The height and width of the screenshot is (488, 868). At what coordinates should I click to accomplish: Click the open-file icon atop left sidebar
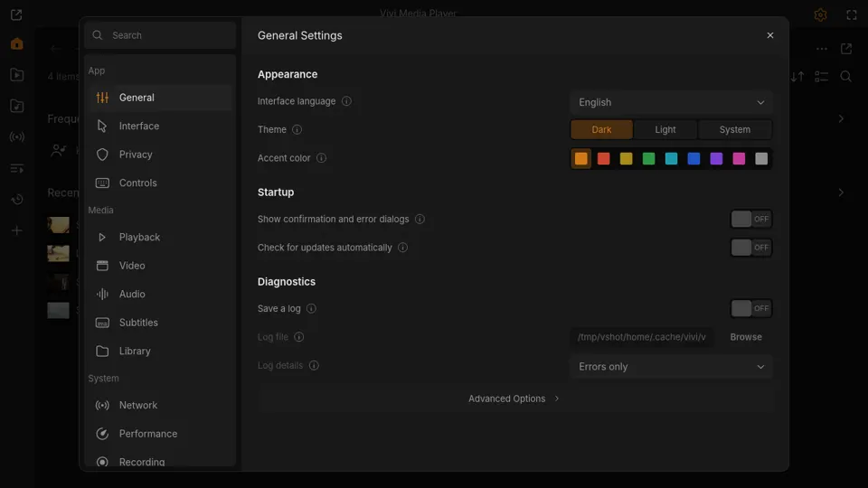(x=16, y=15)
